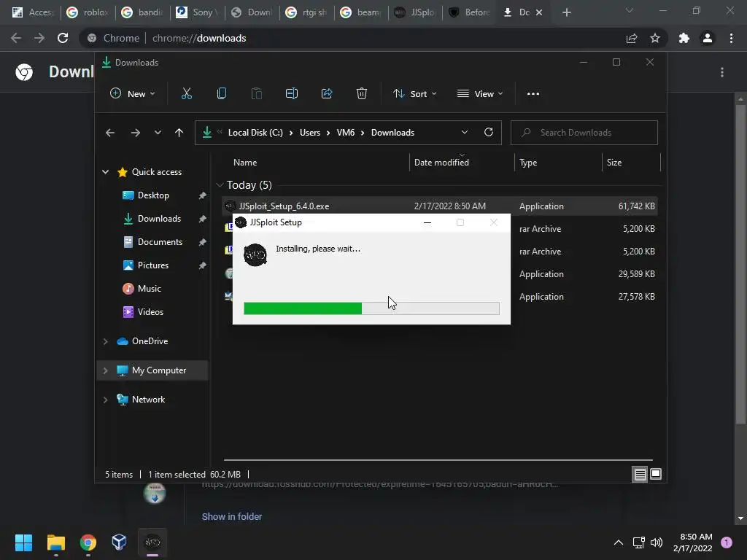Open VirtualBox cube icon on taskbar
Viewport: 747px width, 560px height.
119,542
